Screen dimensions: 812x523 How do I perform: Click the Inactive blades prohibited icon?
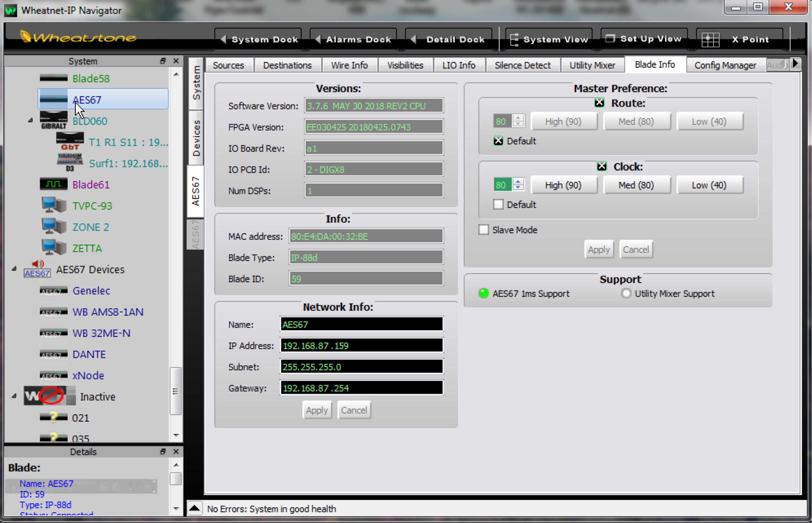click(x=50, y=396)
